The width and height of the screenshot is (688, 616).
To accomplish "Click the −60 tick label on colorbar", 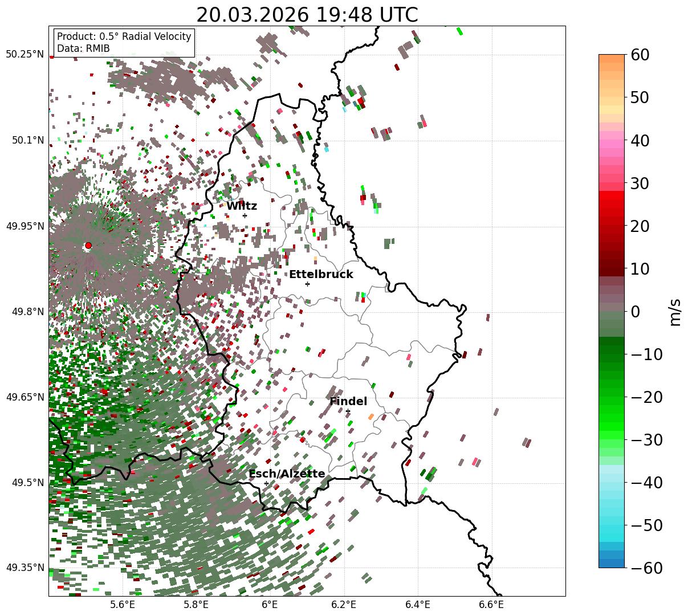I will tap(648, 568).
